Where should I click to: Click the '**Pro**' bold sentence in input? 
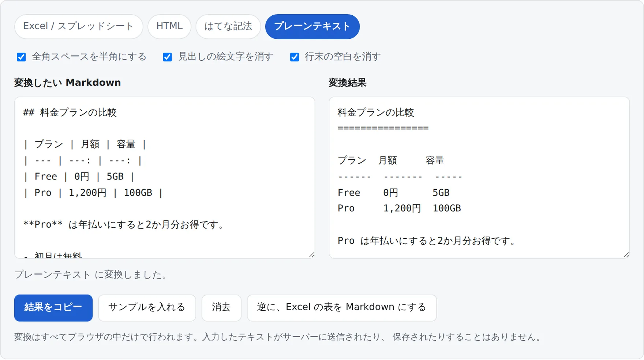124,224
